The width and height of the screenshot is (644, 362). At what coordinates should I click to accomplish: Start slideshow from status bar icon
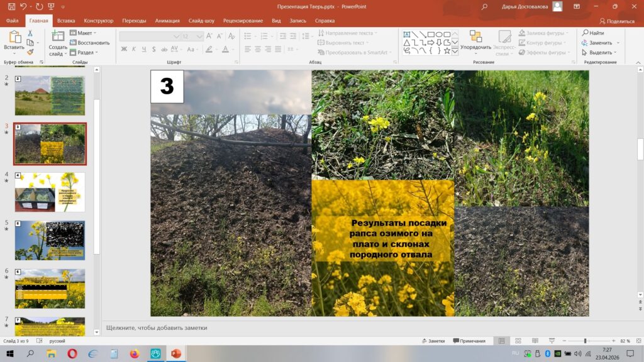tap(551, 341)
